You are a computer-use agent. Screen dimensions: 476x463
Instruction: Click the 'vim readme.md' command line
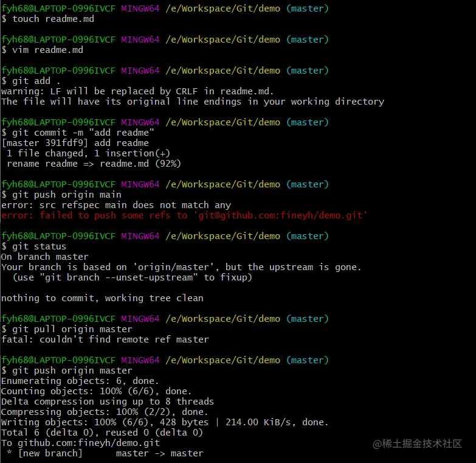tap(42, 50)
